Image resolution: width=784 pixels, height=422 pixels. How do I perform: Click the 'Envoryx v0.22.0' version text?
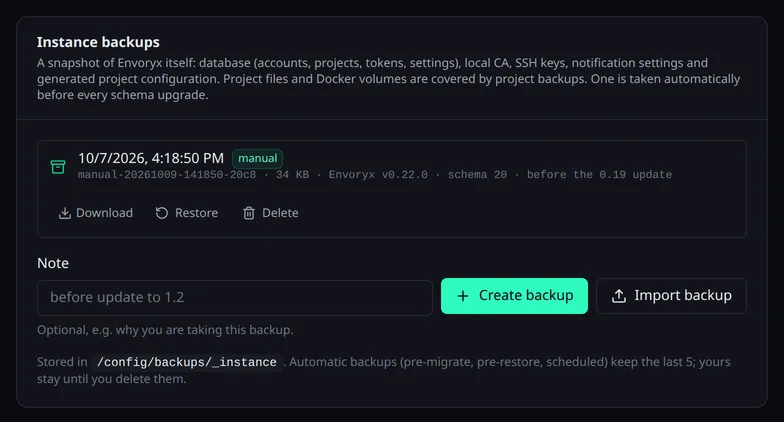coord(378,175)
